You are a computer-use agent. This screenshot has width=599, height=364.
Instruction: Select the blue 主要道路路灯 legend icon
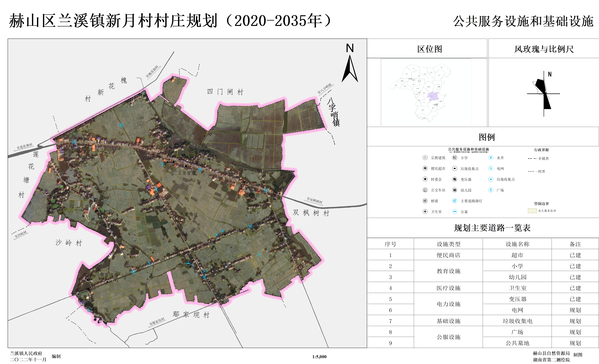coord(455,201)
